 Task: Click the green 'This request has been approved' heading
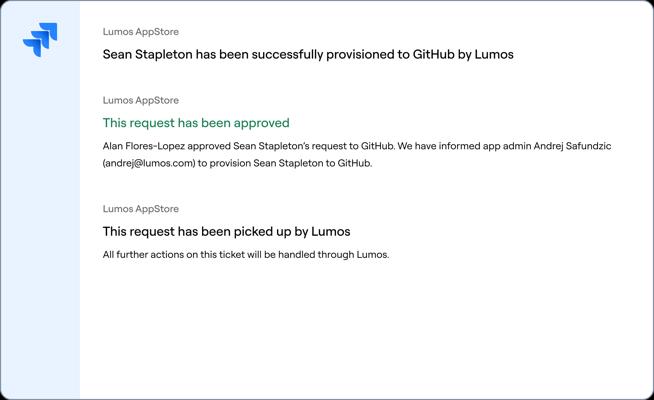tap(196, 123)
